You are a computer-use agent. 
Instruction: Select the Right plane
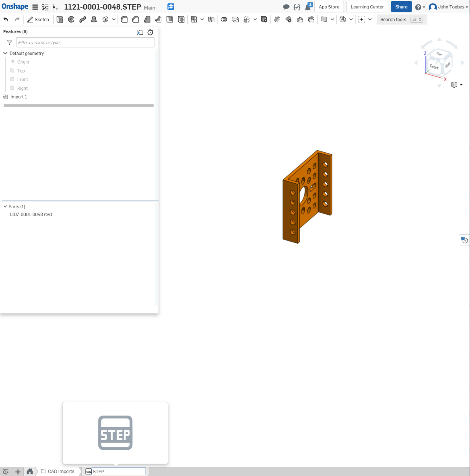click(22, 88)
